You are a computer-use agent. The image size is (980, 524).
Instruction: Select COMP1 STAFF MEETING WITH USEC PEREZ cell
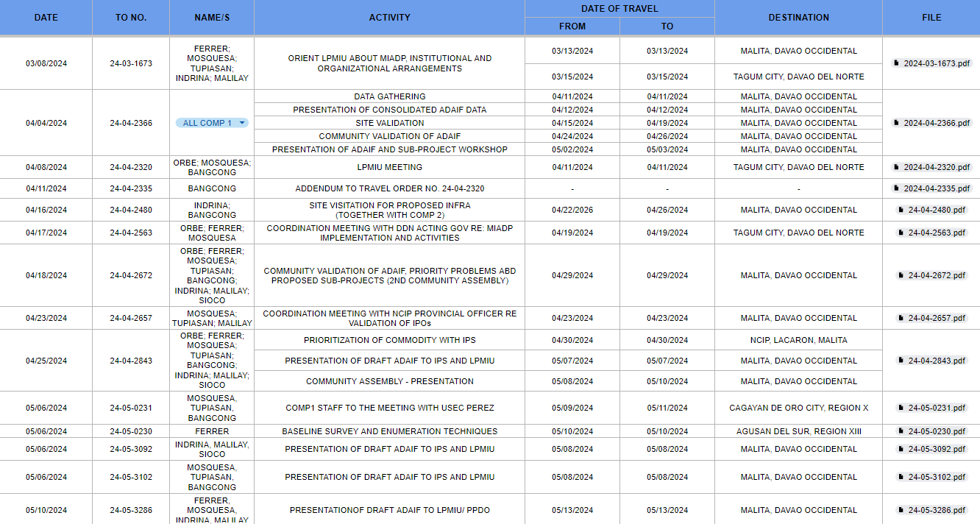[x=390, y=408]
